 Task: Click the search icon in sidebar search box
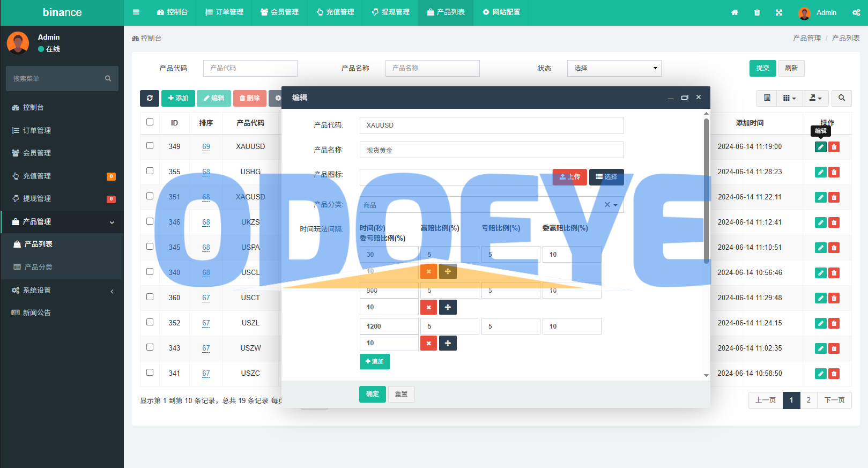(x=108, y=78)
